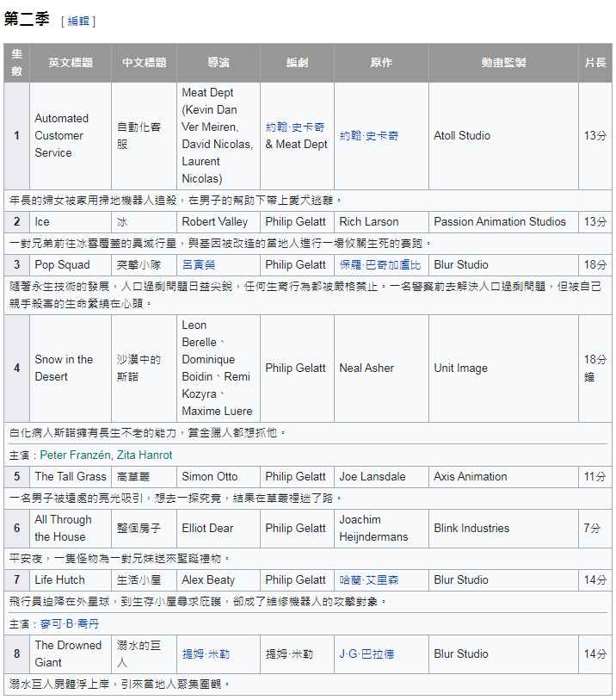Click the 編劇 column header

pyautogui.click(x=297, y=63)
